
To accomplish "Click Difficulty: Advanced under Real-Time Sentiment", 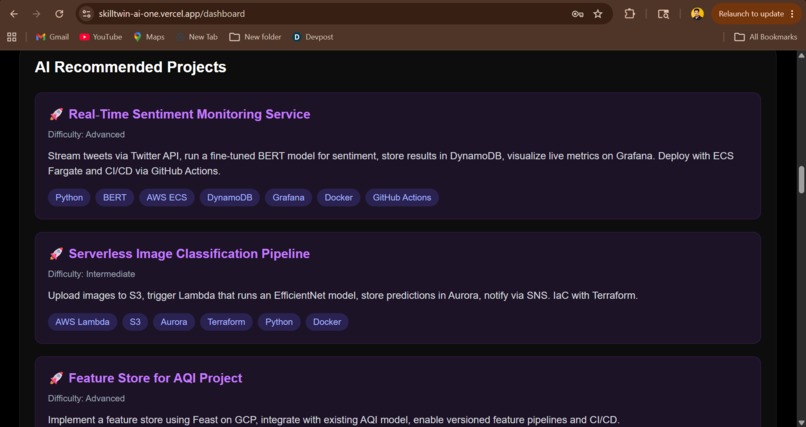I will 86,135.
